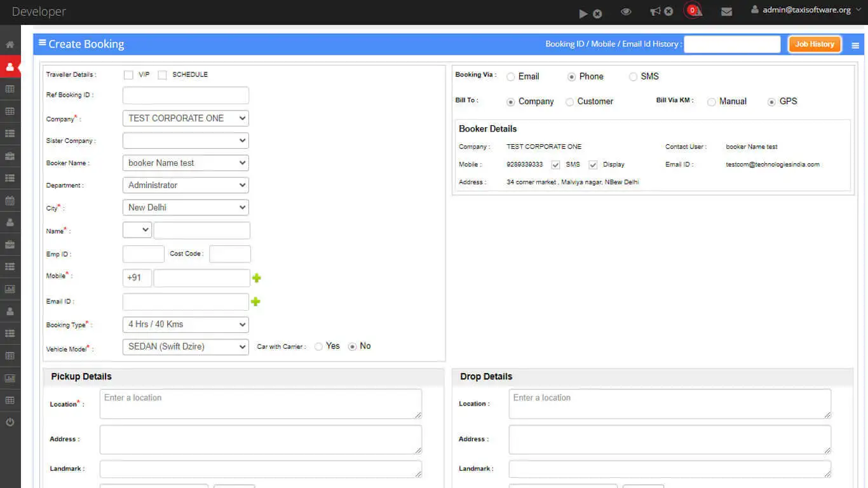Click the green plus next to Mobile
The width and height of the screenshot is (868, 488).
pyautogui.click(x=257, y=278)
